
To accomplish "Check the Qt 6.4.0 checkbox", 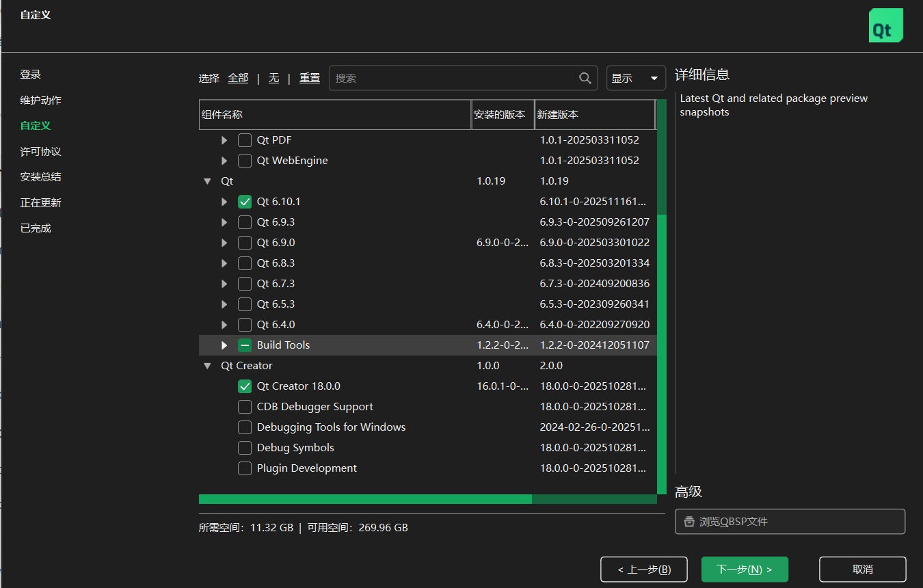I will pos(245,325).
